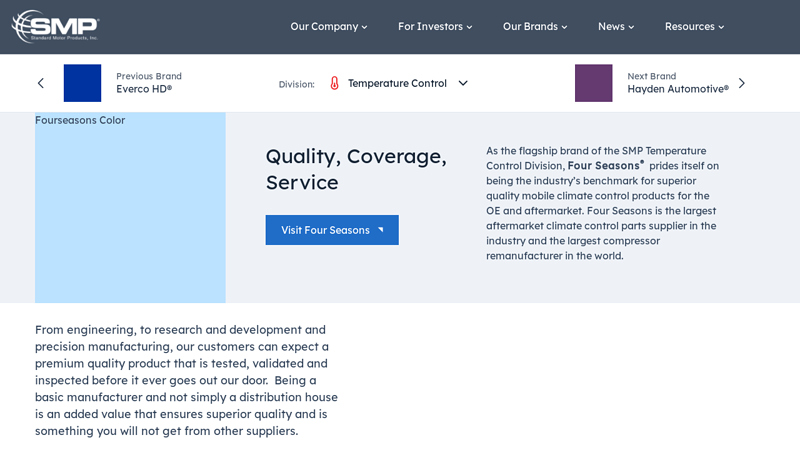Open the News menu
This screenshot has height=450, width=800.
(615, 26)
